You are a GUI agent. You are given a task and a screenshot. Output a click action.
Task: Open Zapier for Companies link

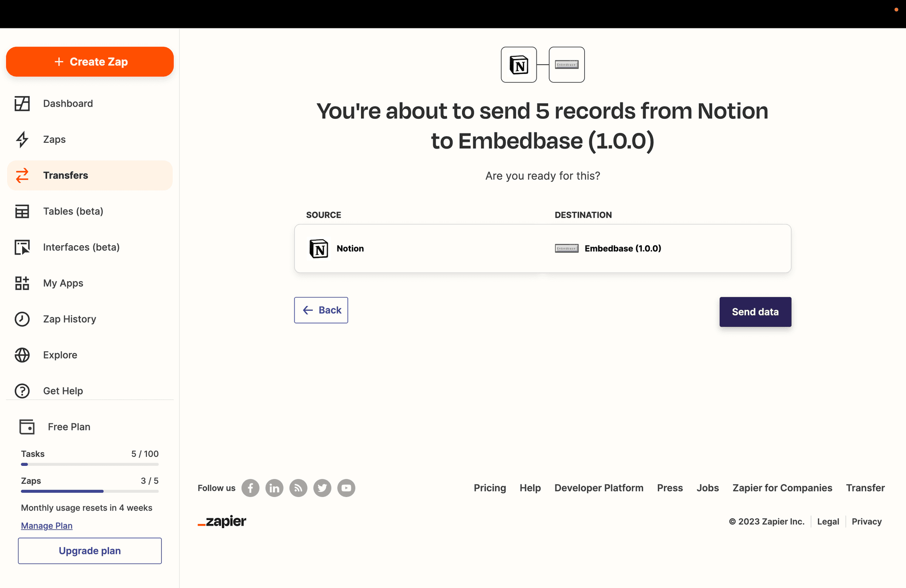782,488
